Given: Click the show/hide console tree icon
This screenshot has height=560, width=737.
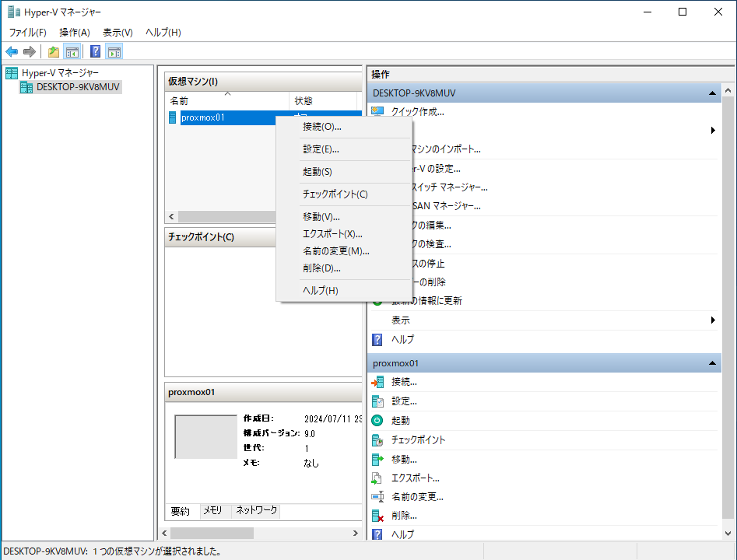Looking at the screenshot, I should click(72, 52).
